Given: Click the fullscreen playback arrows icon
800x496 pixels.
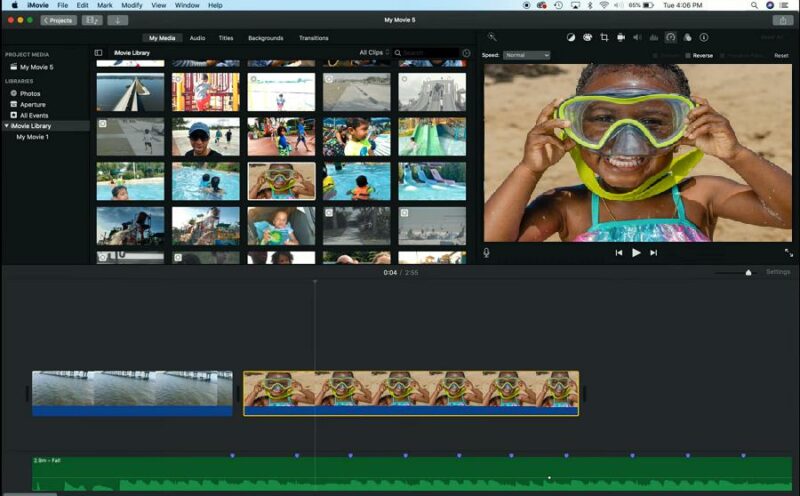Looking at the screenshot, I should [x=789, y=253].
